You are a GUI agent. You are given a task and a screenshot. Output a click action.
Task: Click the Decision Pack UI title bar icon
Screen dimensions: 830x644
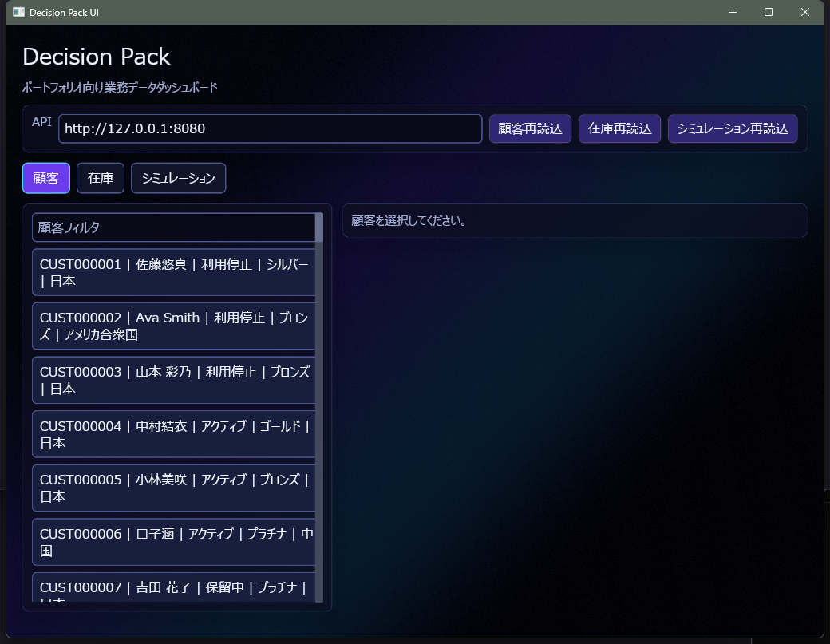[x=18, y=12]
